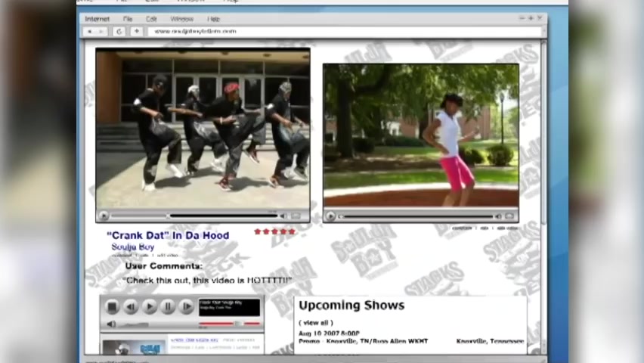Screen dimensions: 644x363
Task: Seek in the pink shorts dancer video progress bar
Action: pyautogui.click(x=415, y=216)
